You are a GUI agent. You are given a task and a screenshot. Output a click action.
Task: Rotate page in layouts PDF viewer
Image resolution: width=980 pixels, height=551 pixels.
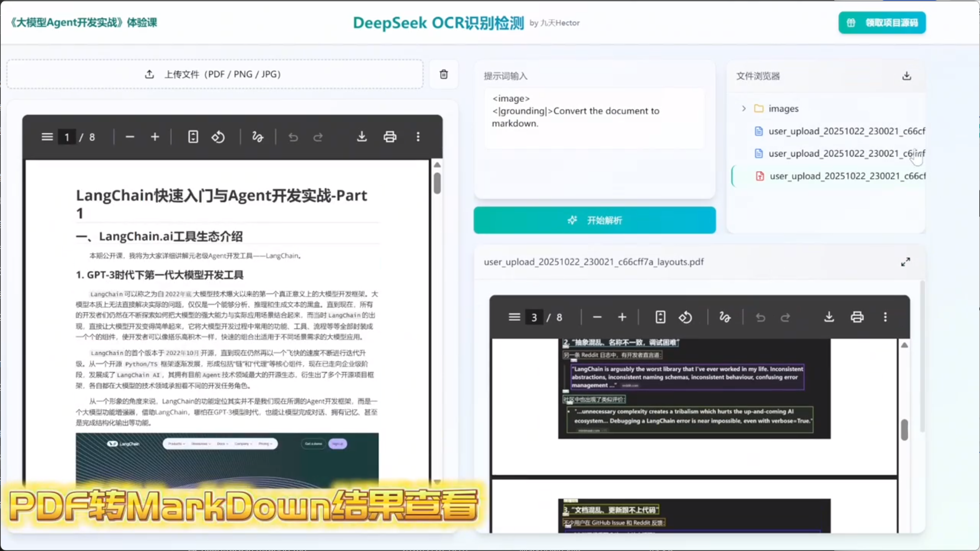[685, 317]
